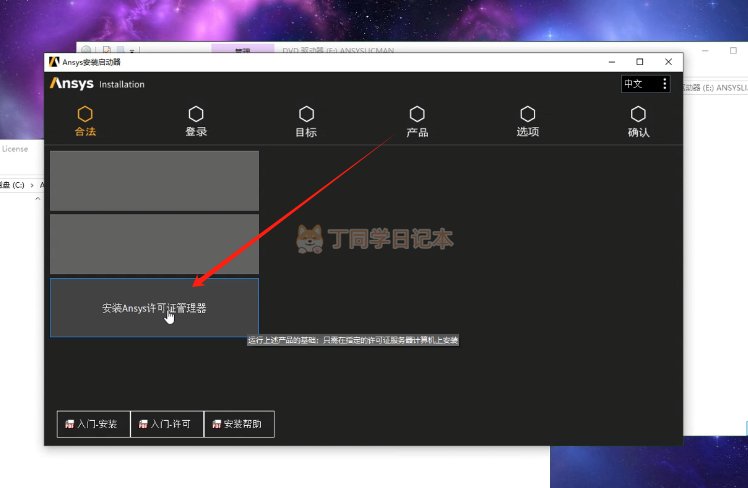The height and width of the screenshot is (488, 748).
Task: Click License text in background Explorer window
Action: (15, 149)
